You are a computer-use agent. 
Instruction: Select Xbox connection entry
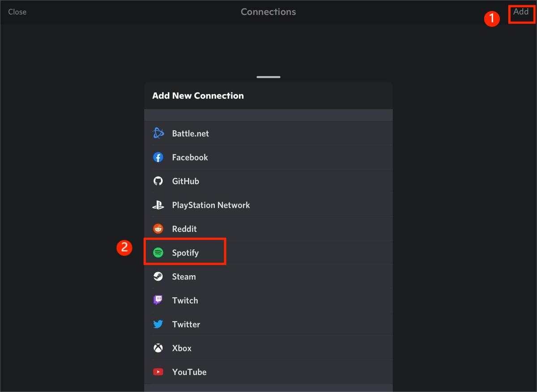pos(268,348)
